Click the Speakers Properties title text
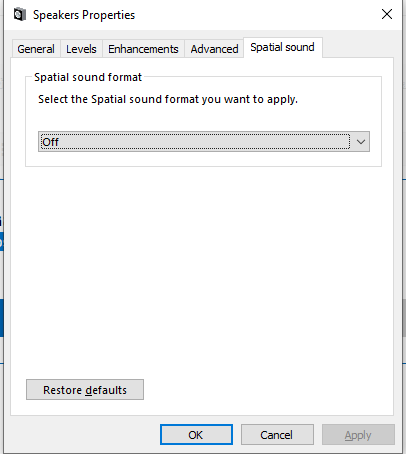The height and width of the screenshot is (454, 406). (84, 15)
